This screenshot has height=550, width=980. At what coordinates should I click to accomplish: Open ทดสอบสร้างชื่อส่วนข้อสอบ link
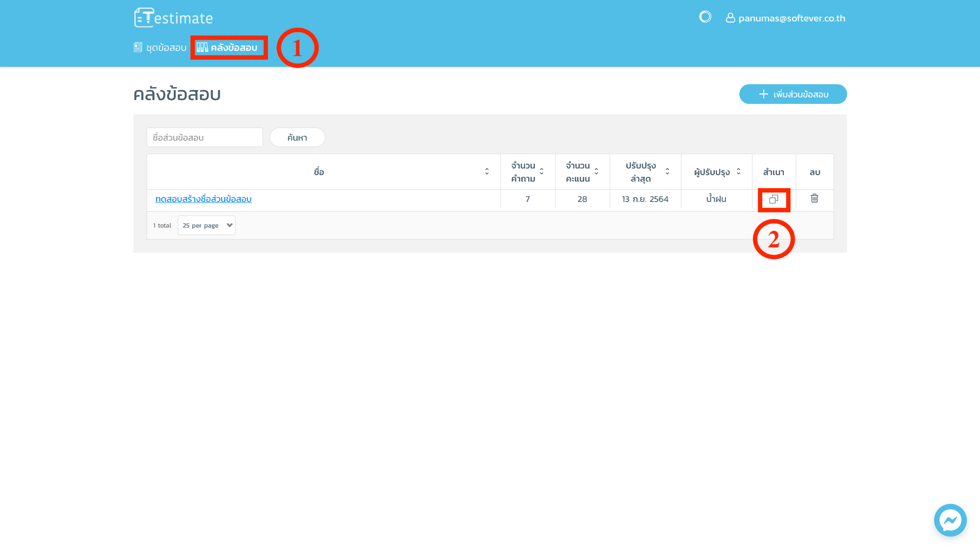click(203, 199)
